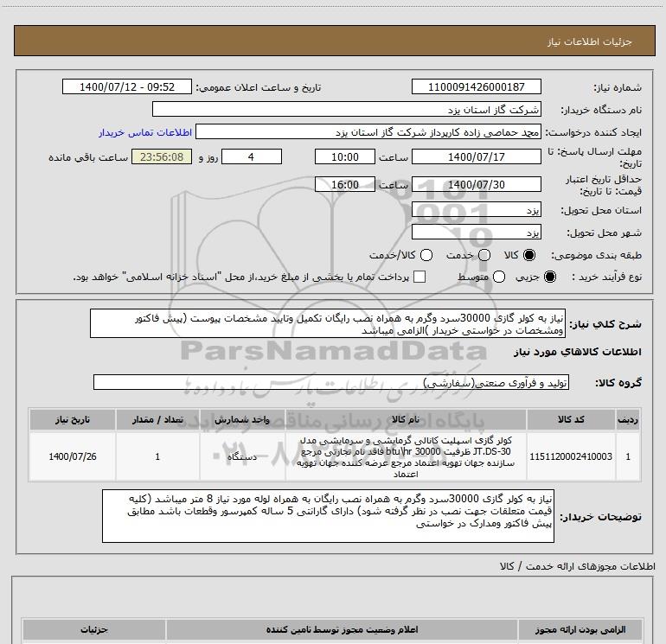
Task: Select the متوسط purchase type radio
Action: click(499, 277)
